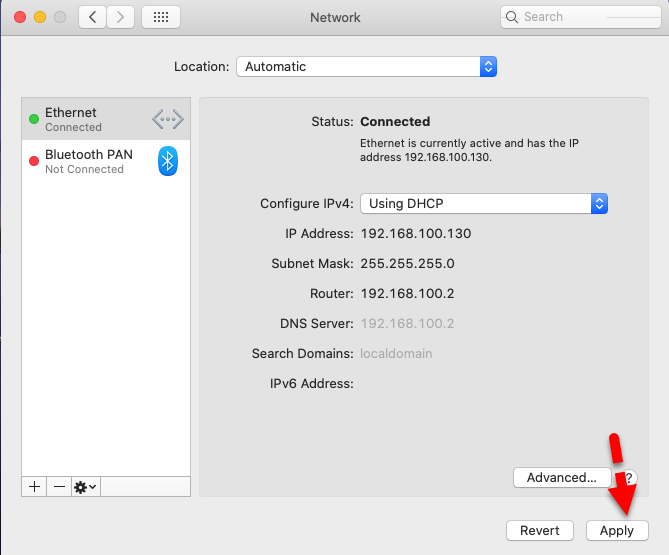Add a network service with plus button
The image size is (669, 555).
point(34,486)
